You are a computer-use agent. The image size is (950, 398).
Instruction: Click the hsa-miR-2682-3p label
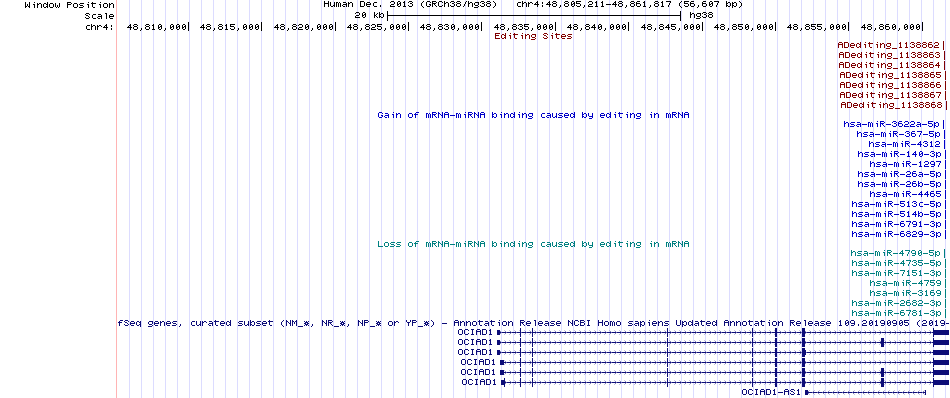click(896, 303)
